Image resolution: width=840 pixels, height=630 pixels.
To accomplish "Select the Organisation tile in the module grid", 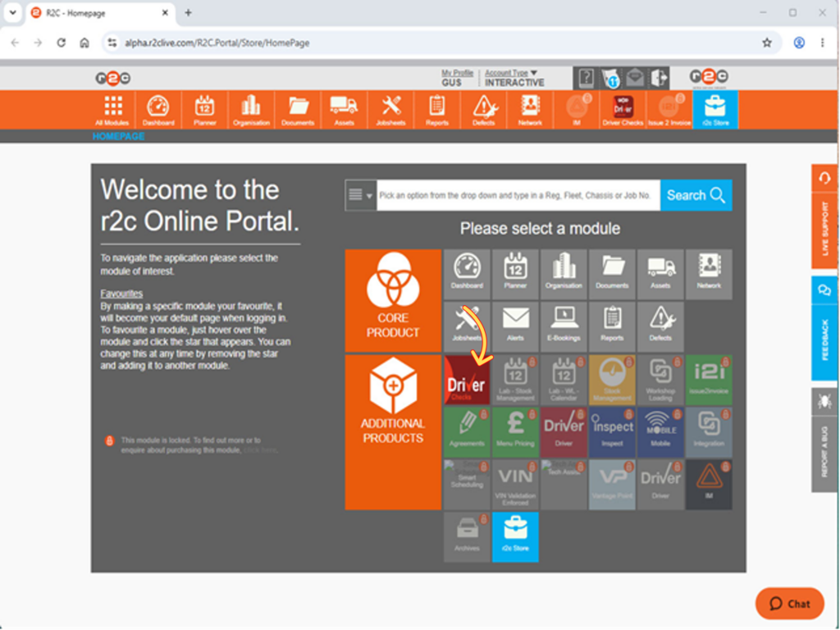I will click(564, 274).
